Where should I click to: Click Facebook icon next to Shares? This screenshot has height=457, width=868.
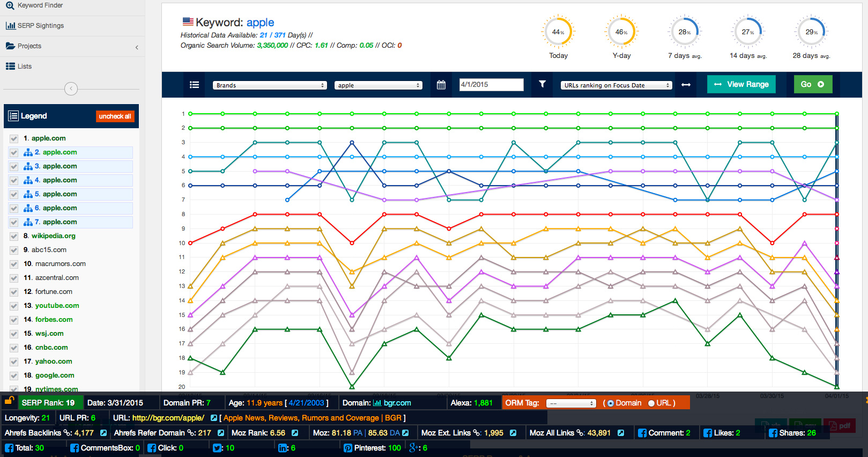773,433
